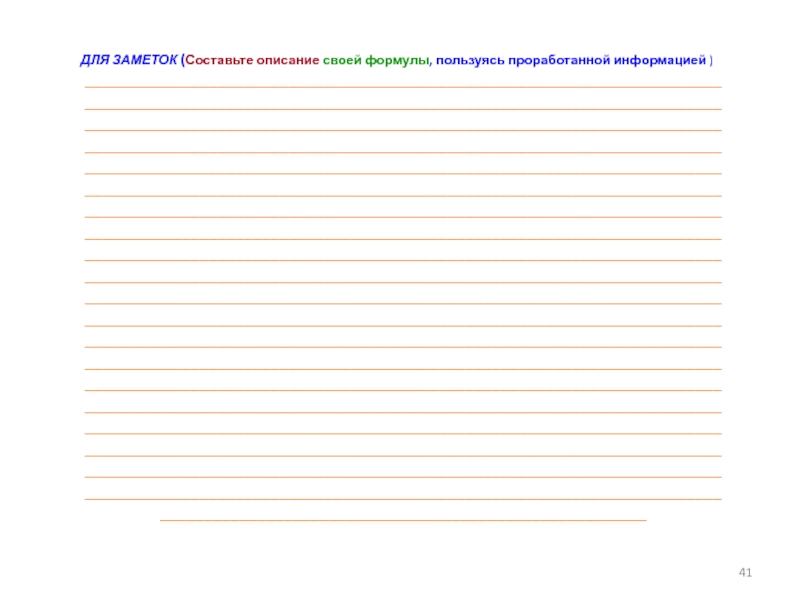This screenshot has width=800, height=600.
Task: Click the heading text "ДЛЯ ЗАМЕТОК"
Action: click(x=129, y=60)
